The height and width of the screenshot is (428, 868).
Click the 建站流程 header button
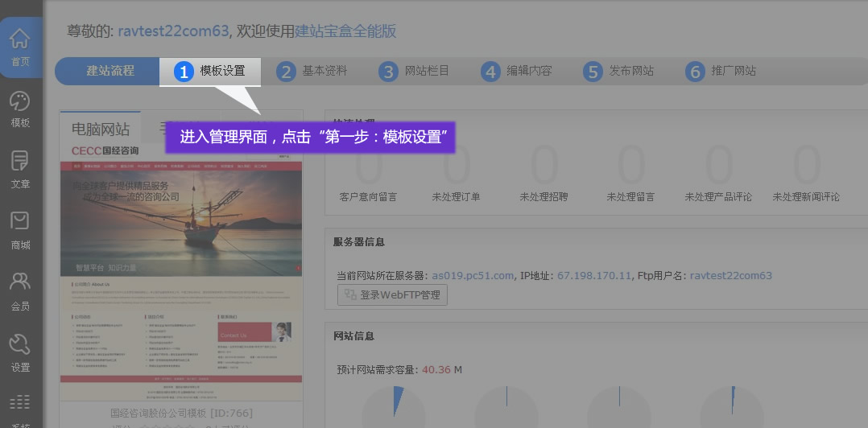click(x=110, y=71)
